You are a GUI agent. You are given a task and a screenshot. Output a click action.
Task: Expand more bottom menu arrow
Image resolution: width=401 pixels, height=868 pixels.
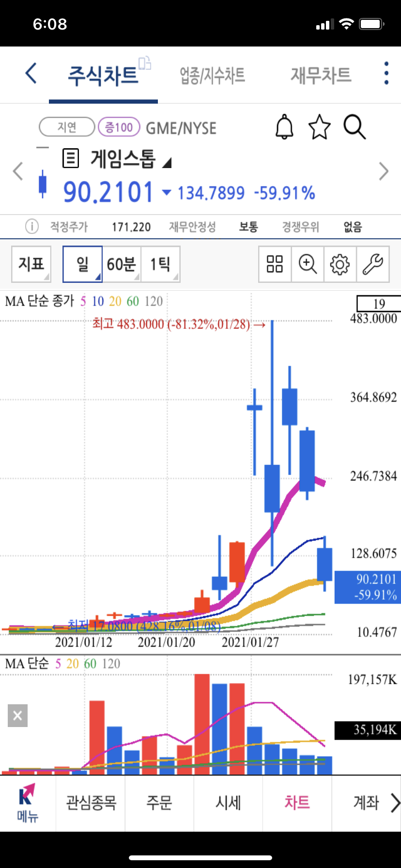tap(395, 803)
